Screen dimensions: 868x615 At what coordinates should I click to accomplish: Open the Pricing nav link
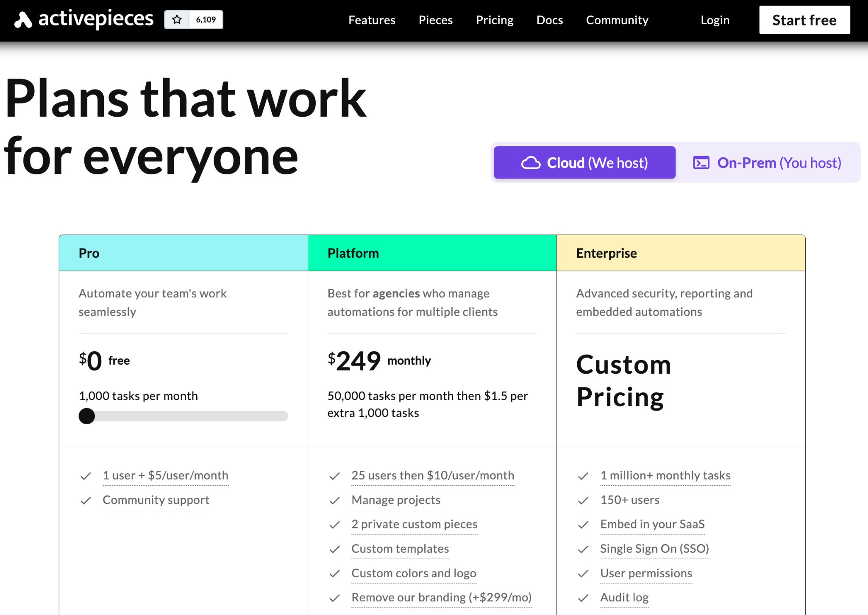(x=495, y=20)
